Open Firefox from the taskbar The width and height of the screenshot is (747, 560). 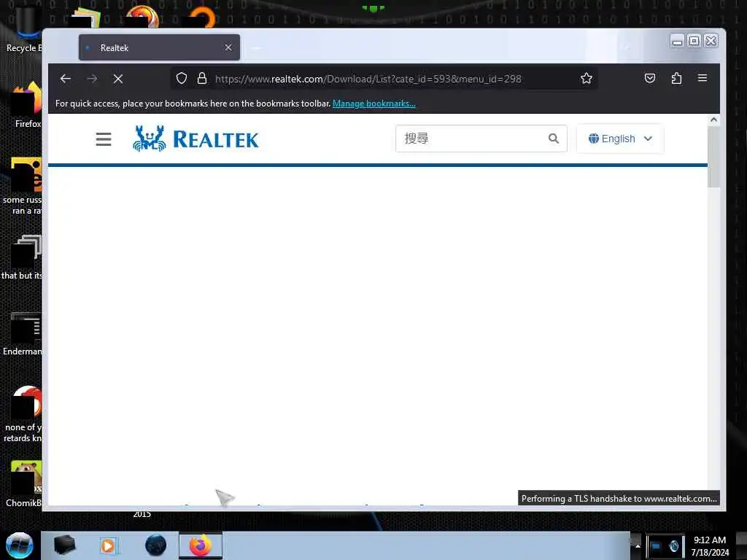pos(201,545)
